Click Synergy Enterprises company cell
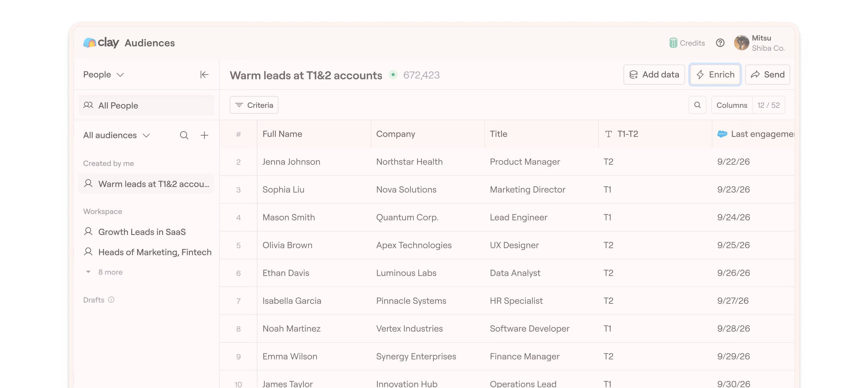The image size is (868, 388). click(427, 356)
